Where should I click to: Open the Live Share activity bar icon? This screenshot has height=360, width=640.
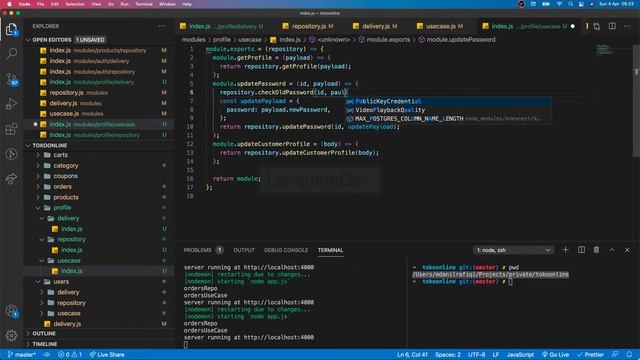click(x=11, y=179)
